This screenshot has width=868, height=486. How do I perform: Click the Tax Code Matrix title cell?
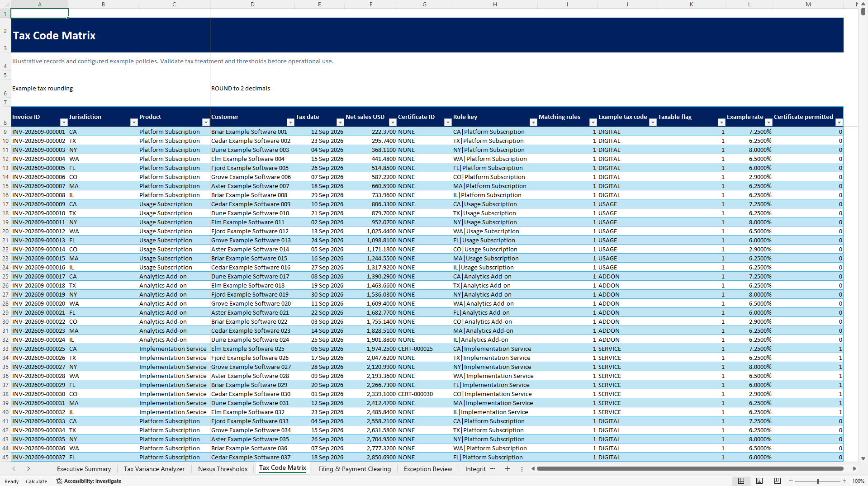(x=54, y=35)
